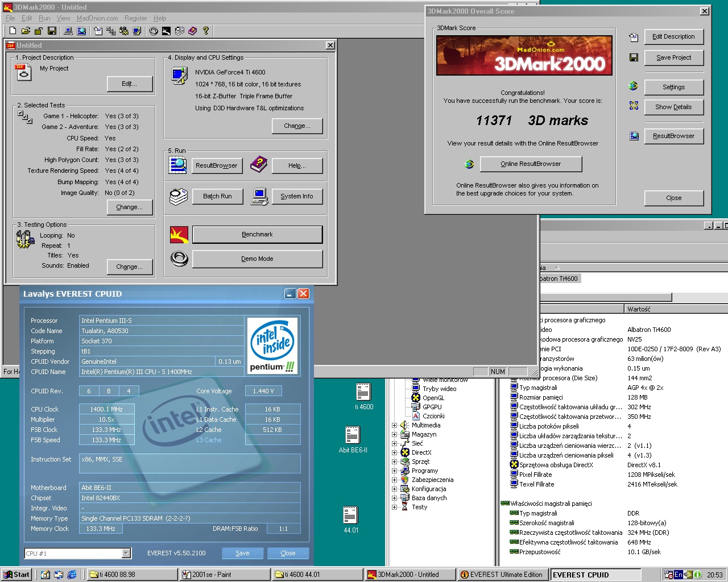Click the Show Desktop quick launch icon
This screenshot has width=728, height=582.
point(45,575)
